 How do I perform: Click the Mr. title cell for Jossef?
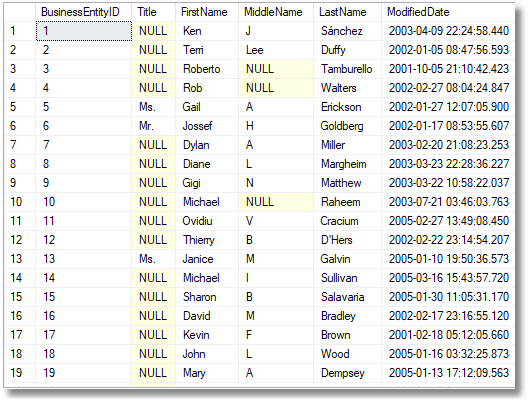(x=153, y=126)
